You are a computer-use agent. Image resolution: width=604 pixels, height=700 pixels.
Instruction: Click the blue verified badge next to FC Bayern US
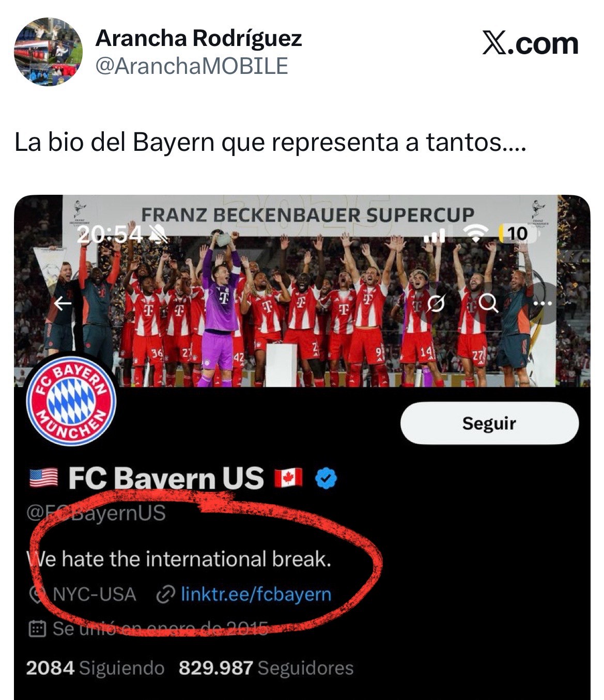pyautogui.click(x=326, y=478)
